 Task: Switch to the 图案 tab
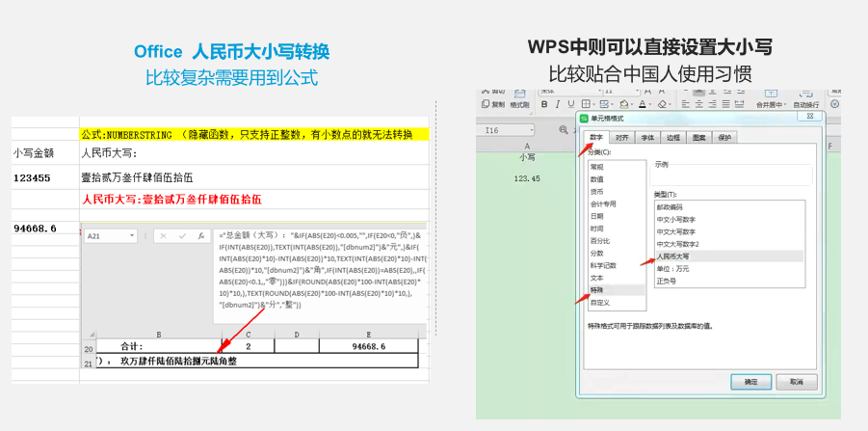(x=699, y=138)
